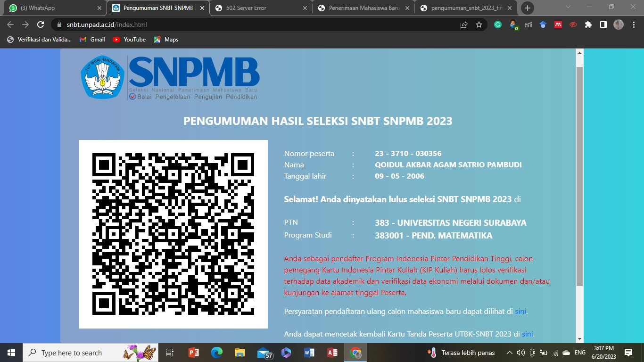Launch Word from the taskbar
Viewport: 644px width, 362px height.
309,353
